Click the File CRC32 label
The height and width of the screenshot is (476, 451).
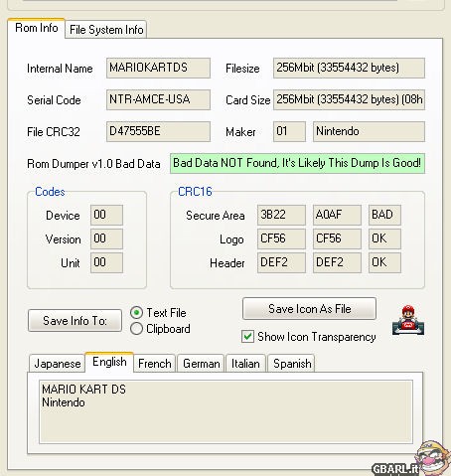click(54, 132)
